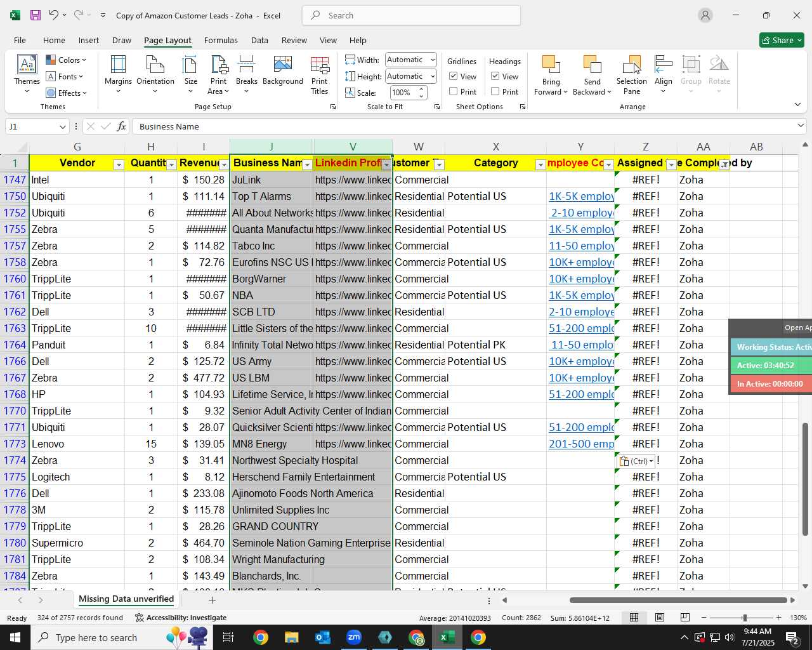The image size is (812, 650).
Task: Open Task View on the taskbar
Action: (x=228, y=637)
